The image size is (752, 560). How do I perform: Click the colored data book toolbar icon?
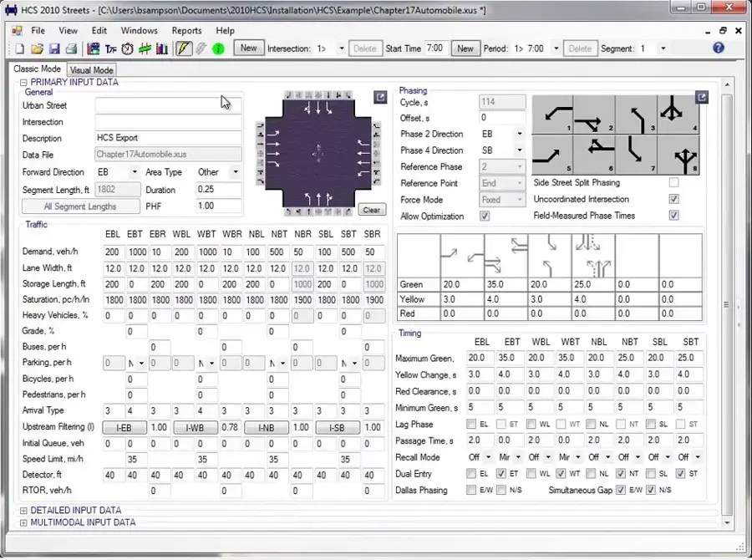[94, 49]
